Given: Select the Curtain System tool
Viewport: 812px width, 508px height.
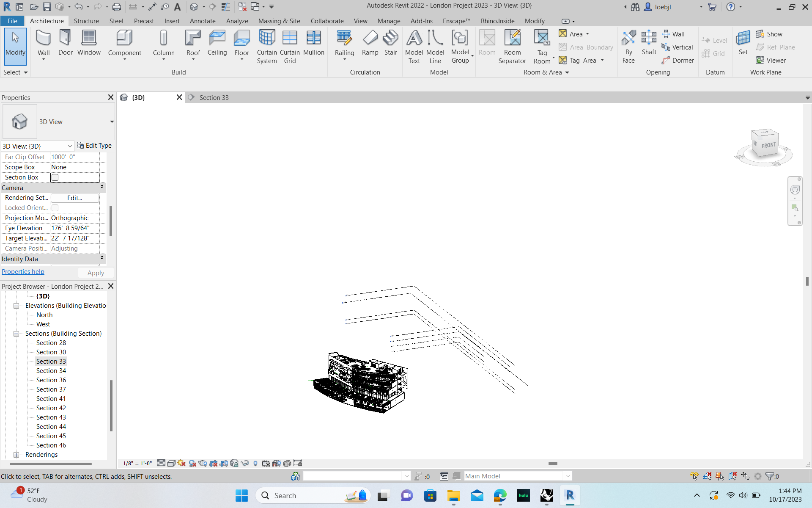Looking at the screenshot, I should pyautogui.click(x=267, y=47).
